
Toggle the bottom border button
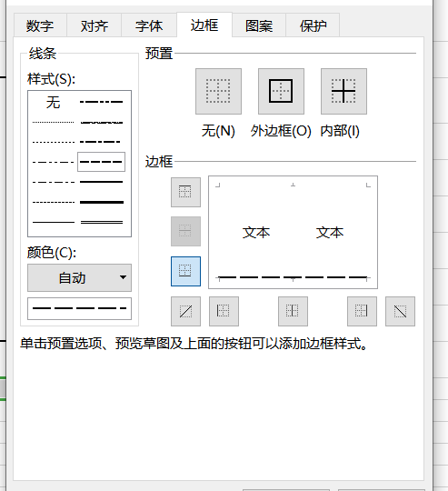coord(185,271)
